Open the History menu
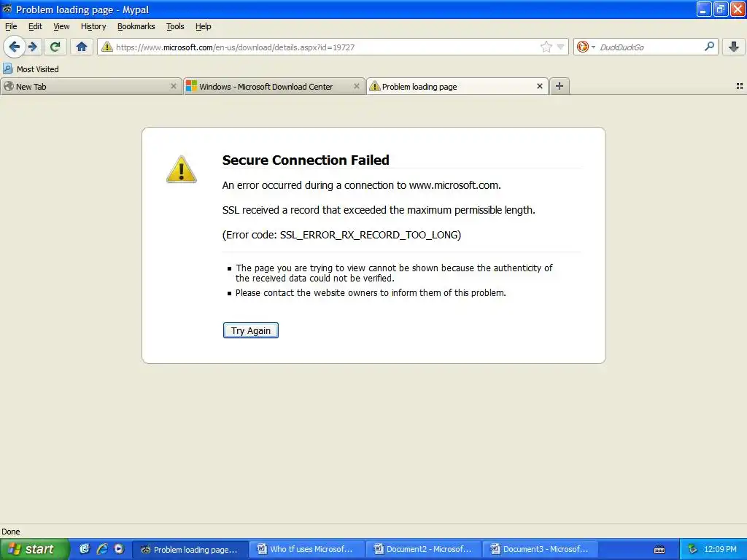The height and width of the screenshot is (560, 747). 93,26
